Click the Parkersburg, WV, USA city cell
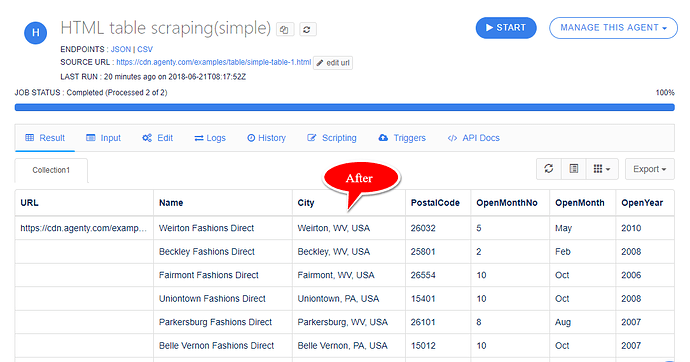 349,322
